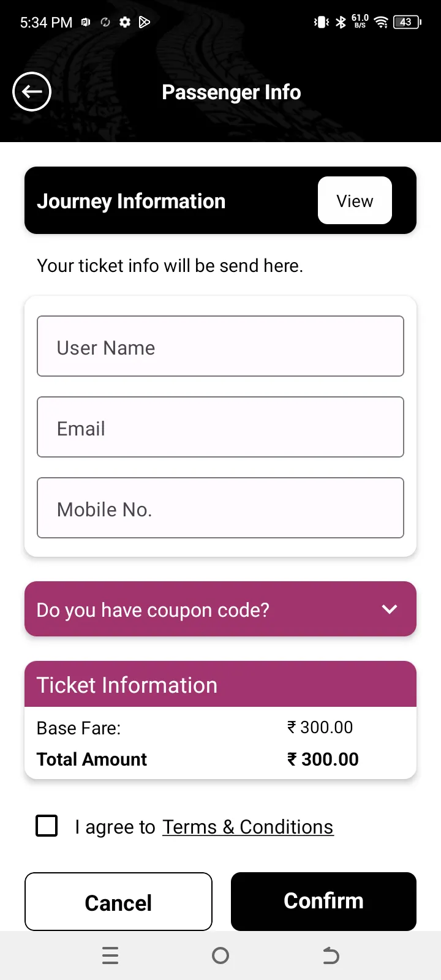Tap the Bluetooth status icon

(341, 22)
